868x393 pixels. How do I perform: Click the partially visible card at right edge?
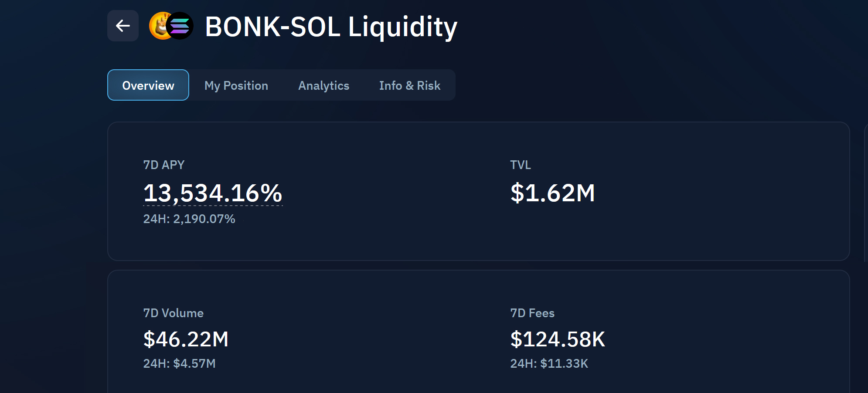(865, 192)
